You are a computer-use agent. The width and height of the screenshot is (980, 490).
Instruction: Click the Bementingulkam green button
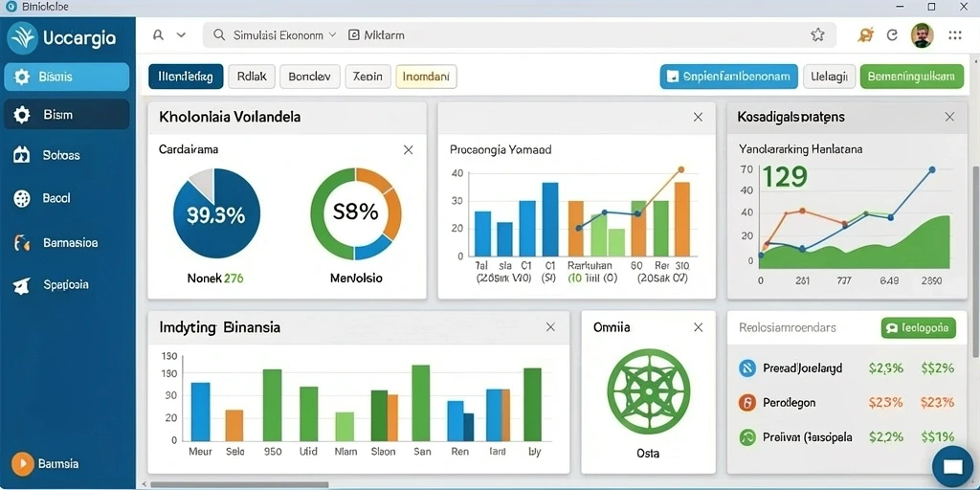tap(912, 77)
